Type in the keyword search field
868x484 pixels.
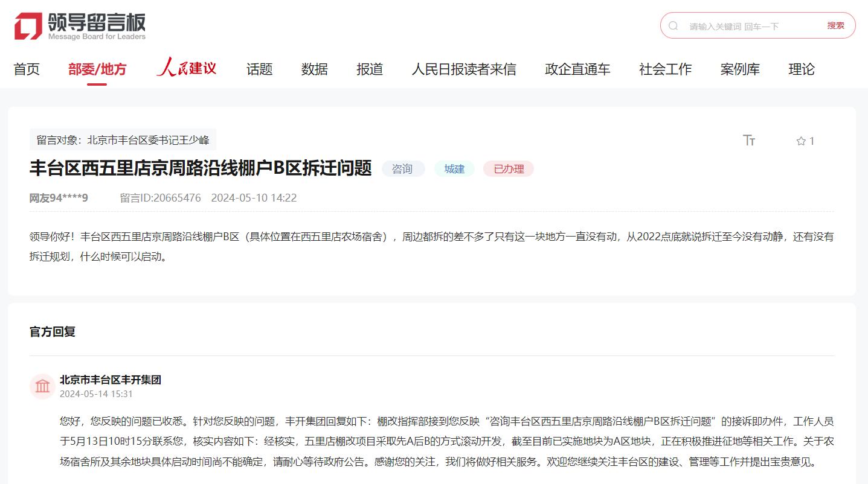pyautogui.click(x=752, y=27)
